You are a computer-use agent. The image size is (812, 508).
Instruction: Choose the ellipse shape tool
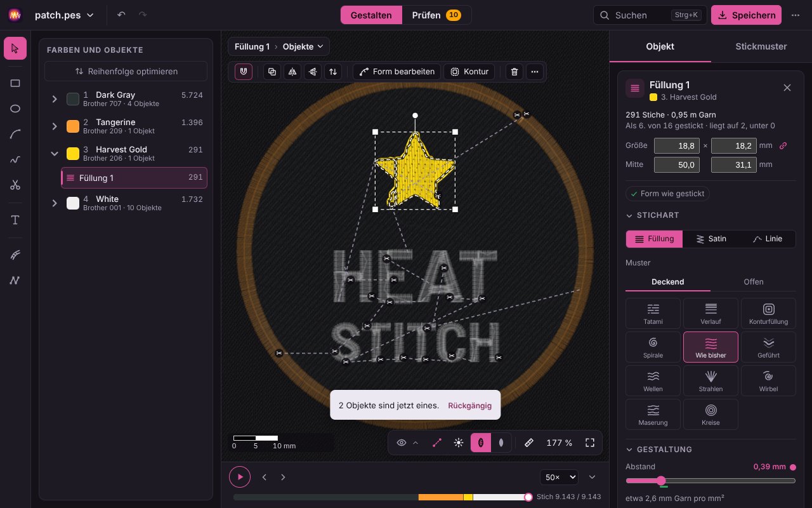15,109
